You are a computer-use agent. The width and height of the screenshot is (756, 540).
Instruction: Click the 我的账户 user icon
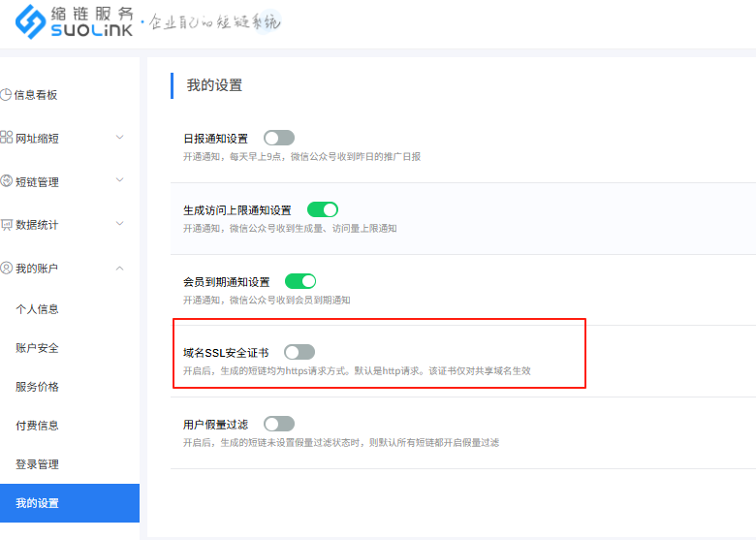pos(6,268)
